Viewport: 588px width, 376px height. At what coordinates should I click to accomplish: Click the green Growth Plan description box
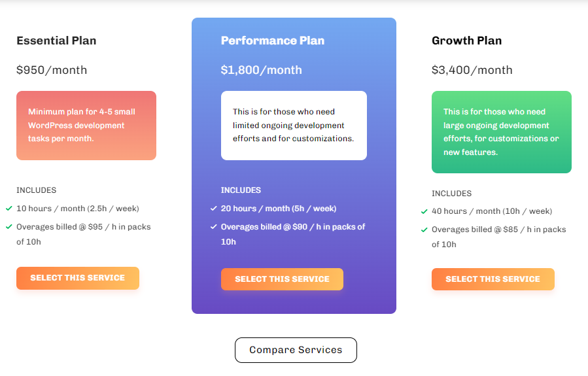pyautogui.click(x=502, y=132)
